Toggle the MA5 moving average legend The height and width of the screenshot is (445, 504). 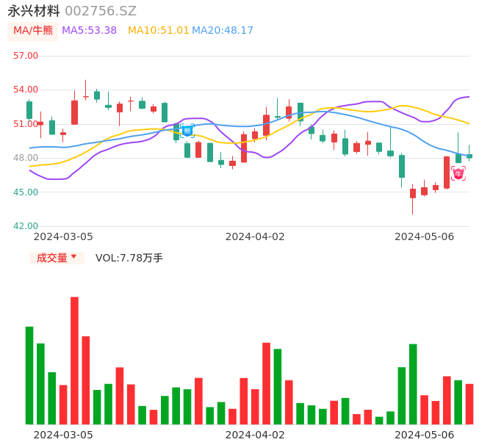(x=89, y=31)
